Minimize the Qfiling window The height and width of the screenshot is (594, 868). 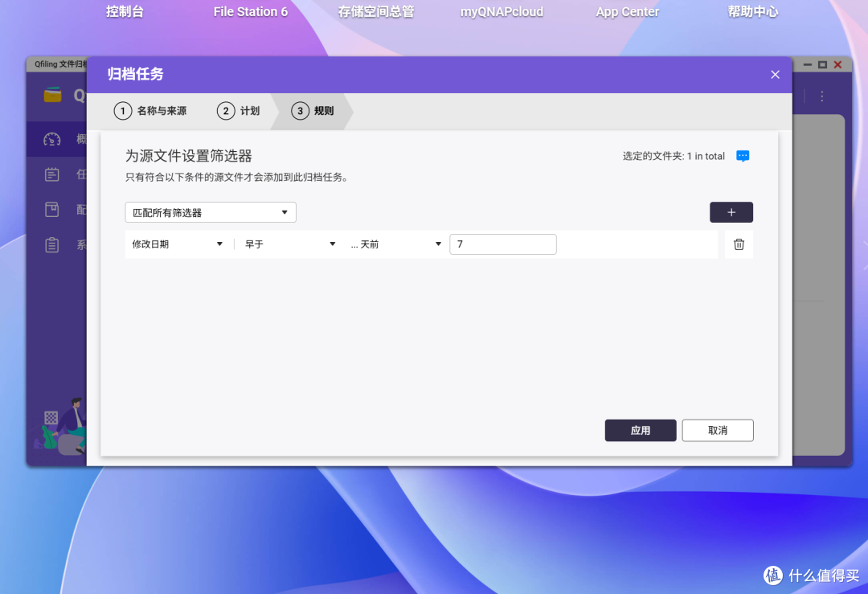[808, 65]
